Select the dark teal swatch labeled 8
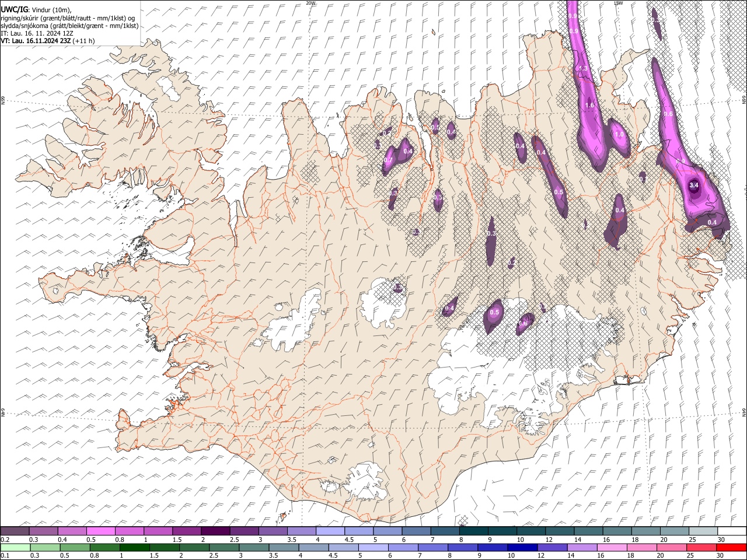 (474, 531)
